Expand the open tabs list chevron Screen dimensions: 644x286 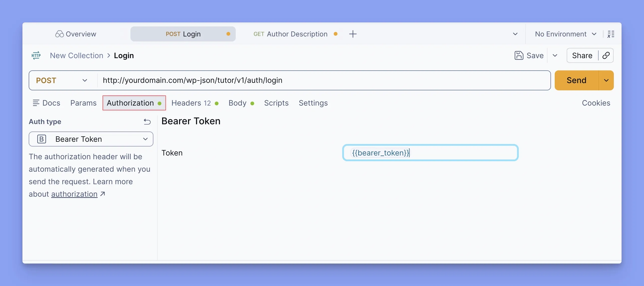(515, 34)
